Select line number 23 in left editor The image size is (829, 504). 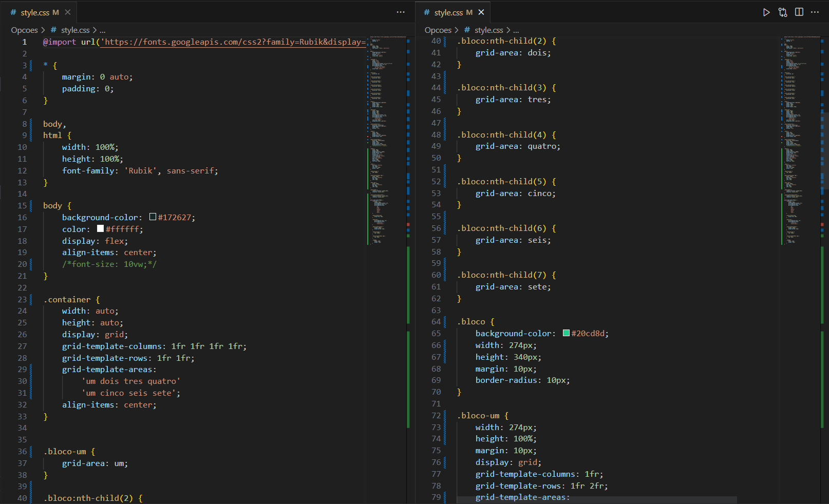point(22,299)
